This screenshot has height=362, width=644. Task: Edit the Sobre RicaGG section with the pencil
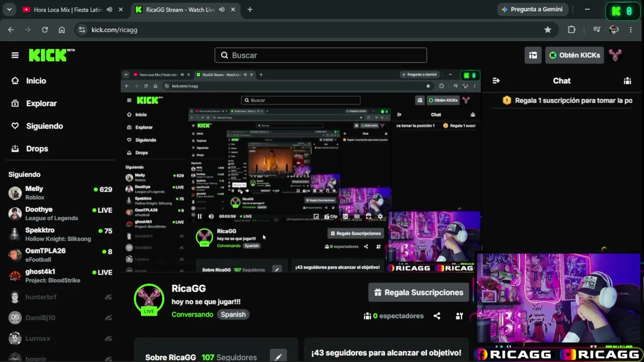(278, 357)
